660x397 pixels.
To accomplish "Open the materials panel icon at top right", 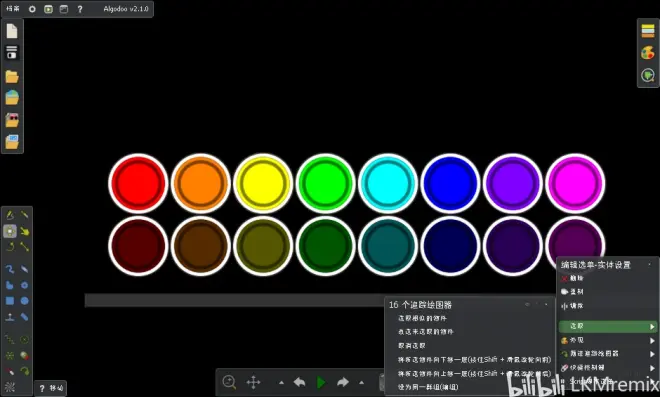I will (648, 31).
